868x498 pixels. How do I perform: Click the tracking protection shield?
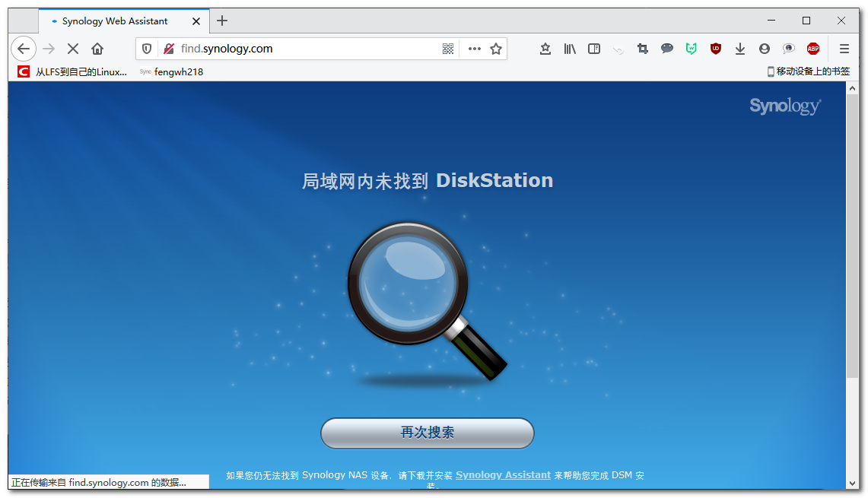pos(145,49)
